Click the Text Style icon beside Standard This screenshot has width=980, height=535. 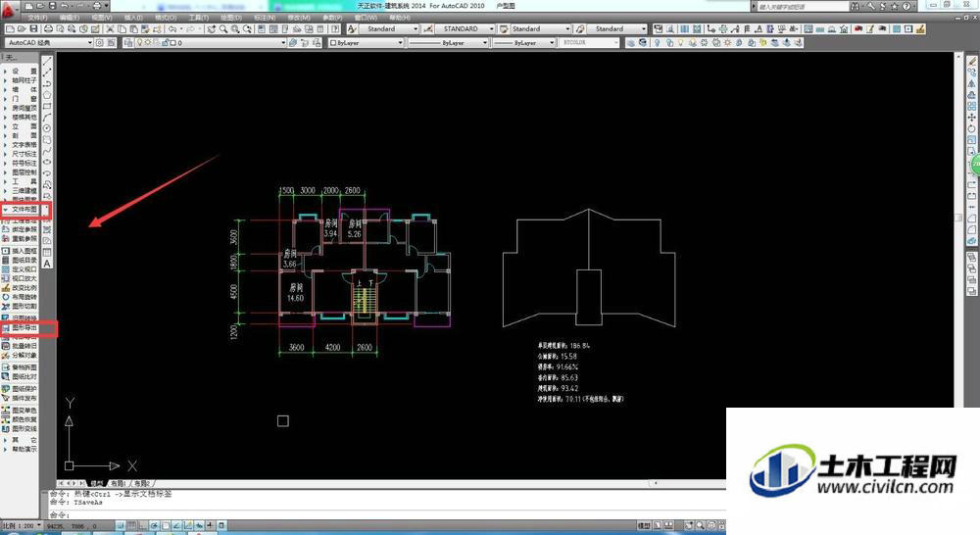352,29
